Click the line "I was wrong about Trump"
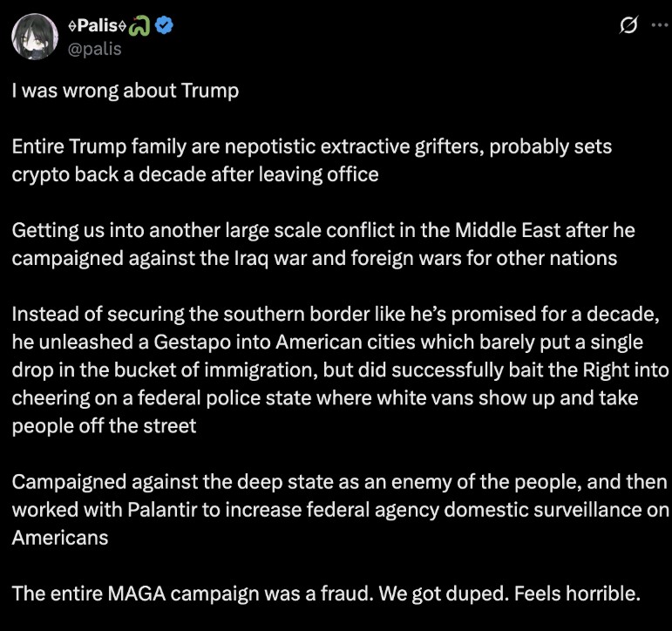Image resolution: width=672 pixels, height=631 pixels. (126, 91)
